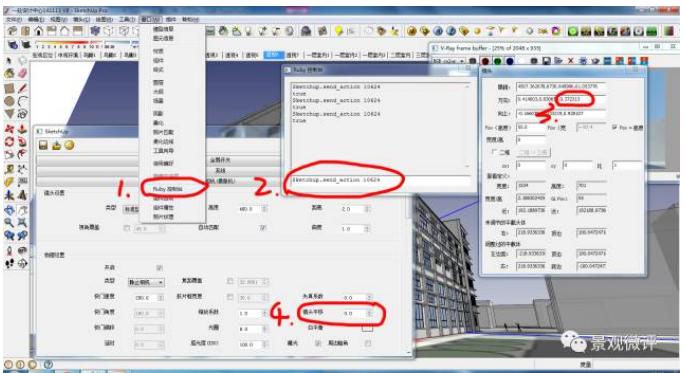685x373 pixels.
Task: Click the 方向 value field in camera dialog
Action: point(560,99)
